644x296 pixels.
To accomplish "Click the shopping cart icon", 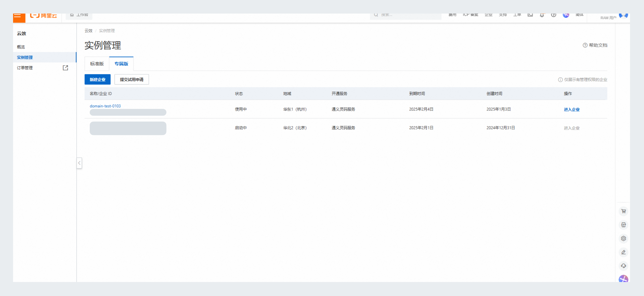I will coord(623,211).
